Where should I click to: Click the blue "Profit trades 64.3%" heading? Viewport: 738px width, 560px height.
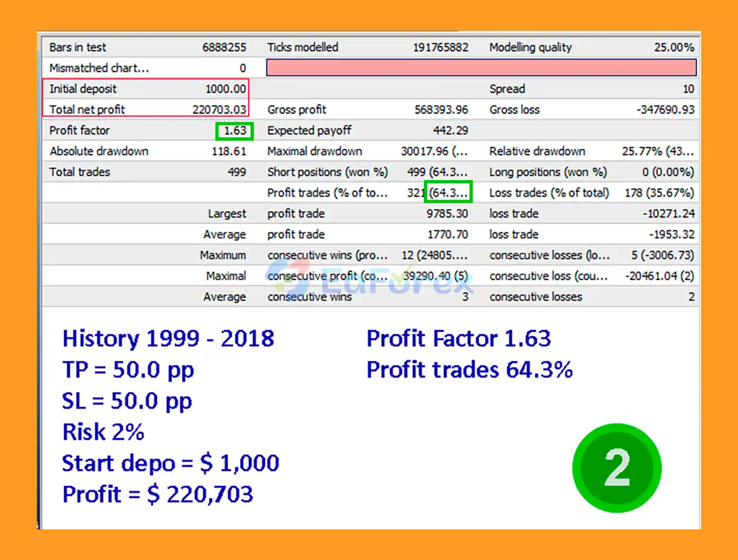tap(469, 370)
